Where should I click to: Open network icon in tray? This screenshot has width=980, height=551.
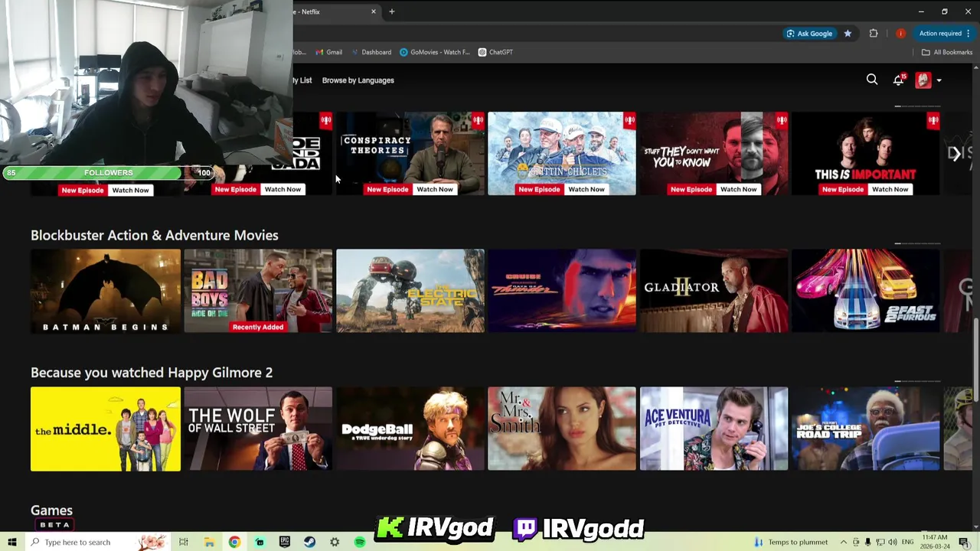pos(880,542)
